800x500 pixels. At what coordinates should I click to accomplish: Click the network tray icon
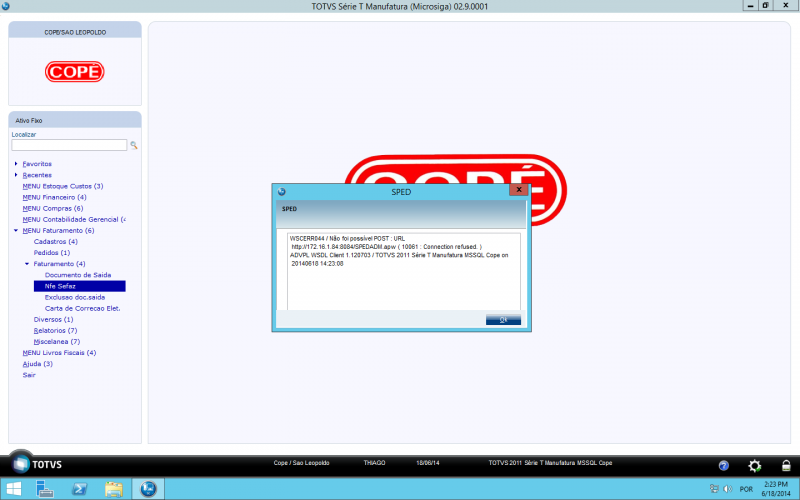tap(714, 489)
